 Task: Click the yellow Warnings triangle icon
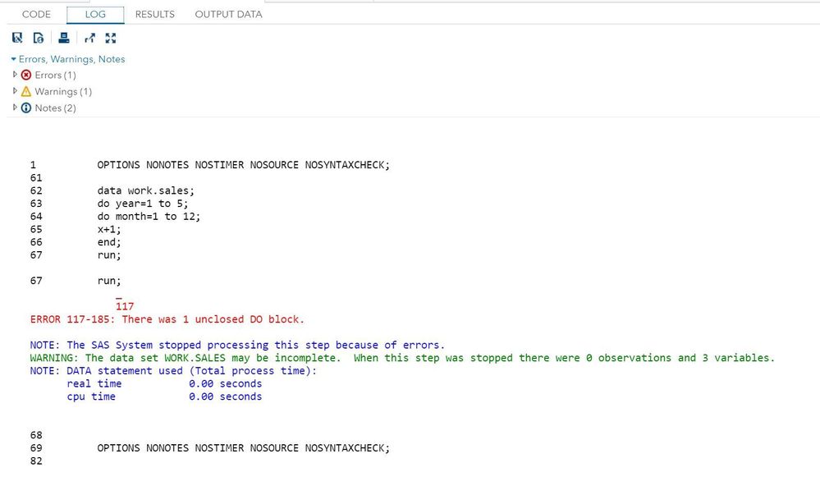26,91
